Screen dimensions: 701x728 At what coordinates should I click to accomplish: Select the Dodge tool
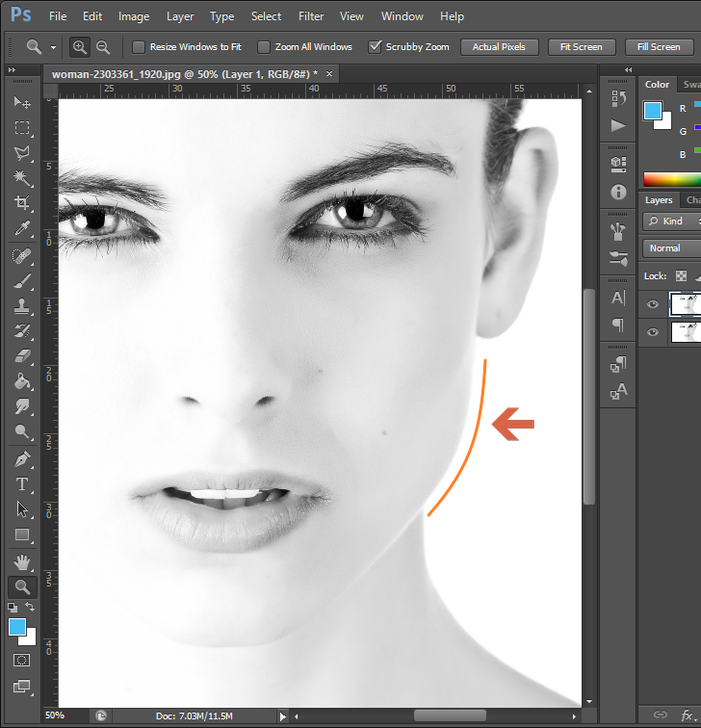[22, 431]
